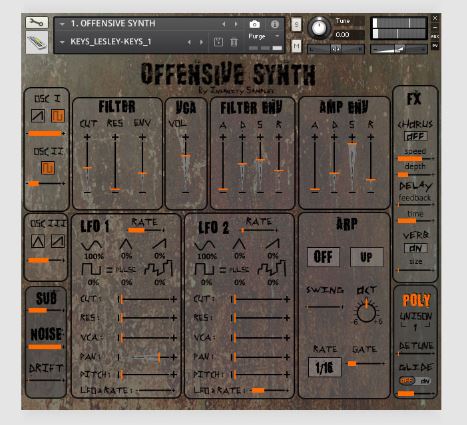
Task: Click the Tune value 0.00 field
Action: (x=348, y=35)
